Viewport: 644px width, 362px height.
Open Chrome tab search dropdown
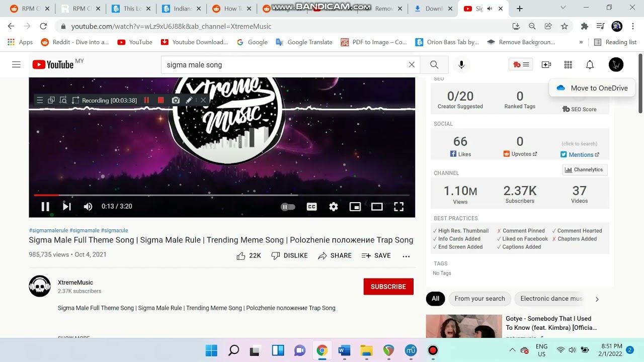[563, 8]
